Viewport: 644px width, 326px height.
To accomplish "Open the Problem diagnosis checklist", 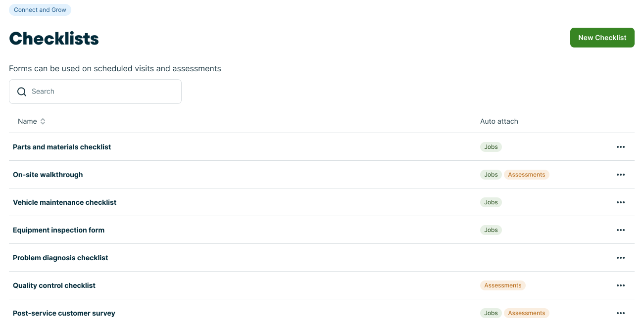I will click(x=60, y=258).
